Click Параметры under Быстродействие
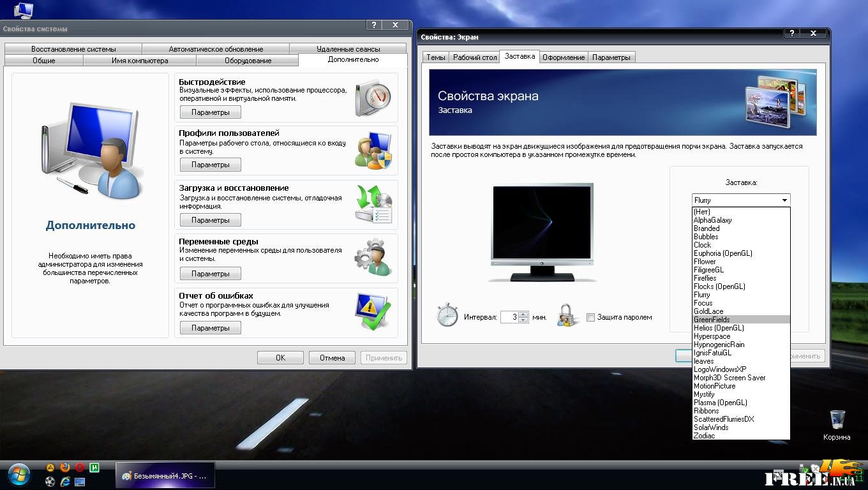Image resolution: width=868 pixels, height=490 pixels. click(x=210, y=112)
